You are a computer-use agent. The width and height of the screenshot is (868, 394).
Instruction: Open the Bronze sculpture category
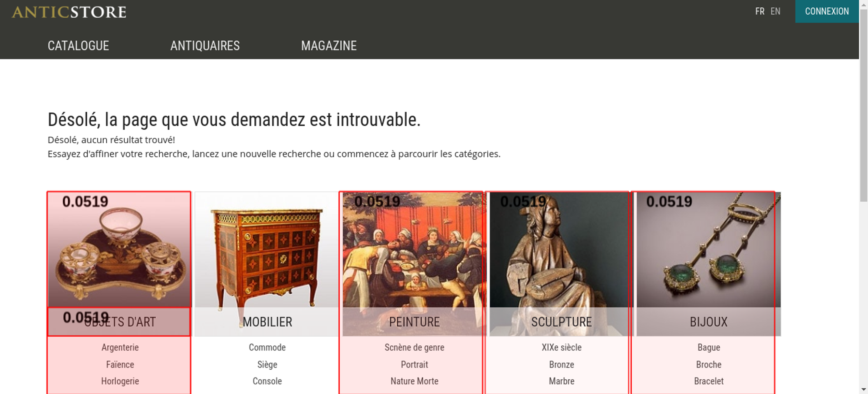562,364
